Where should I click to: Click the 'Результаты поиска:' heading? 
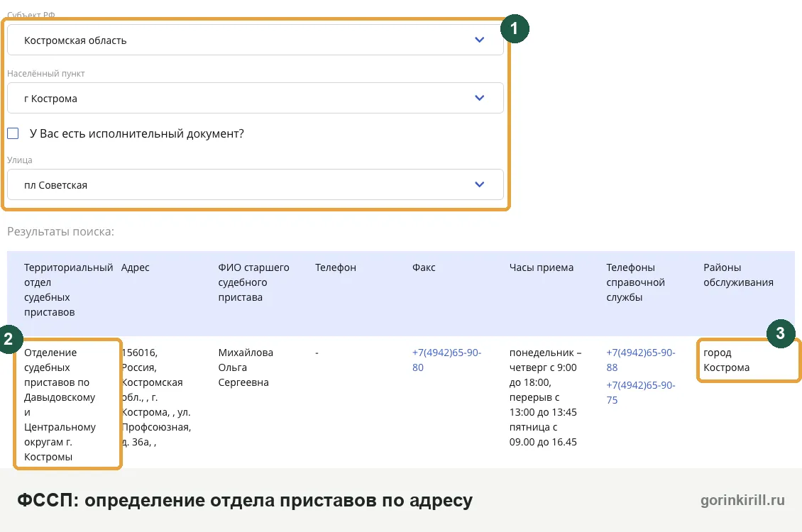(60, 231)
